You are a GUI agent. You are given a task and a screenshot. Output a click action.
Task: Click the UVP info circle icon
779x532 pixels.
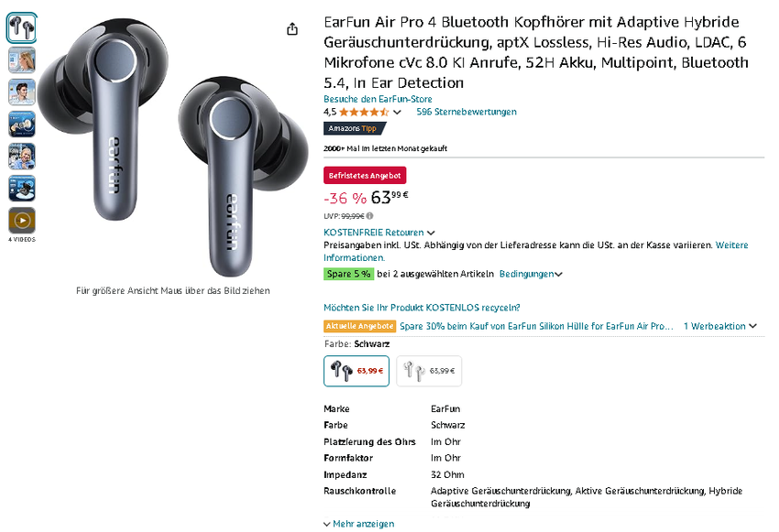tap(370, 216)
